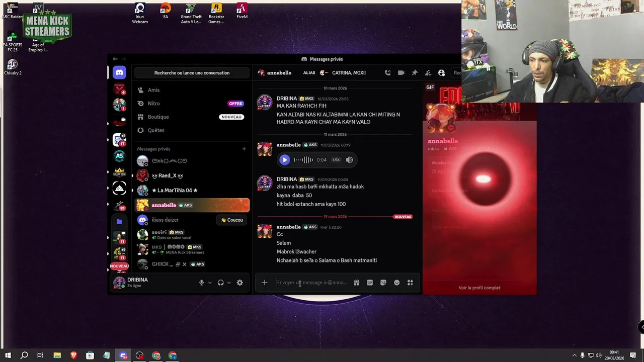Click annabelle name in chat header

tap(279, 73)
